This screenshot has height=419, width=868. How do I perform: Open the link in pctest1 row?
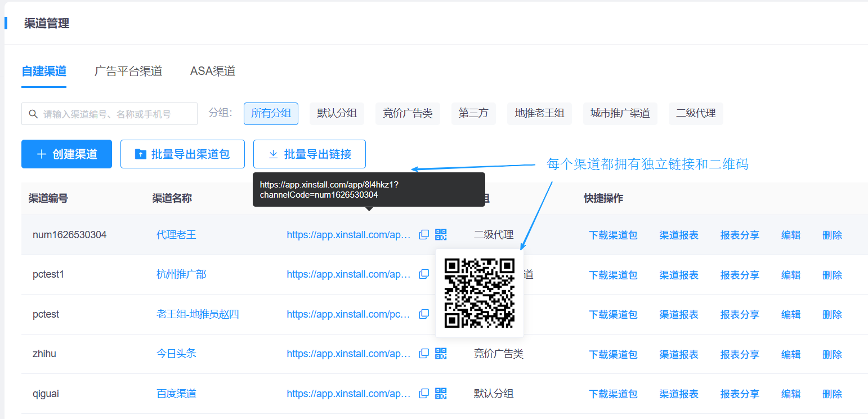coord(348,274)
